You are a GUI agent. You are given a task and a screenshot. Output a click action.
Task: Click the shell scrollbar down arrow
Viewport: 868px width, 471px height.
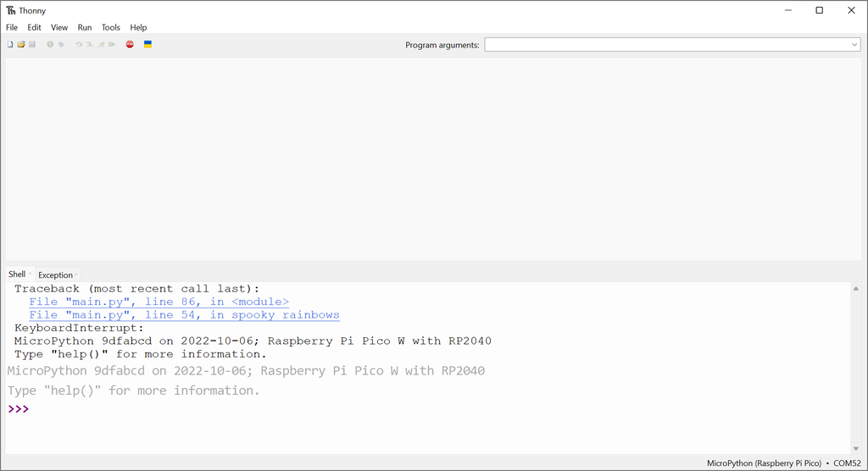click(855, 448)
